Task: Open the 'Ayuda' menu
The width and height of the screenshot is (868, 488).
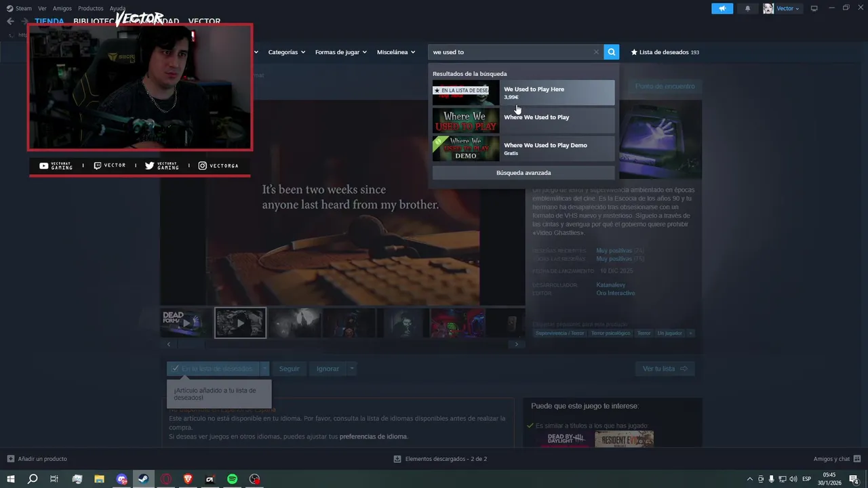Action: point(117,8)
